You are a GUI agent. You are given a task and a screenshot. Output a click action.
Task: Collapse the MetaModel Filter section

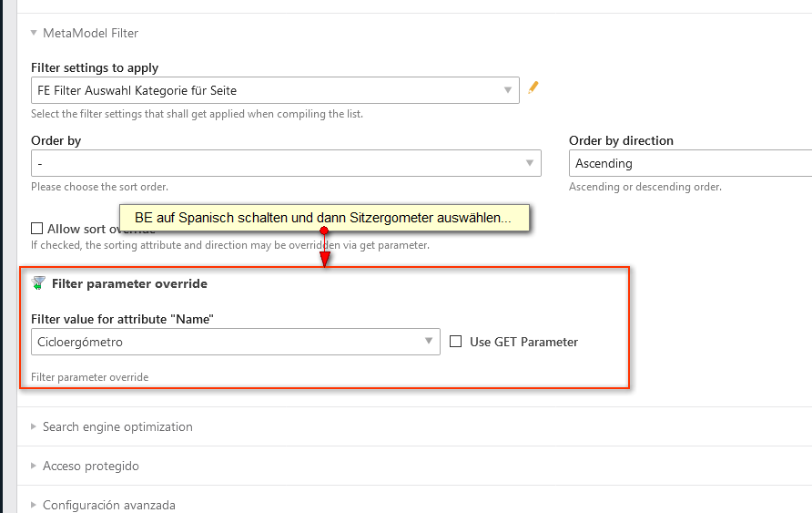tap(89, 33)
